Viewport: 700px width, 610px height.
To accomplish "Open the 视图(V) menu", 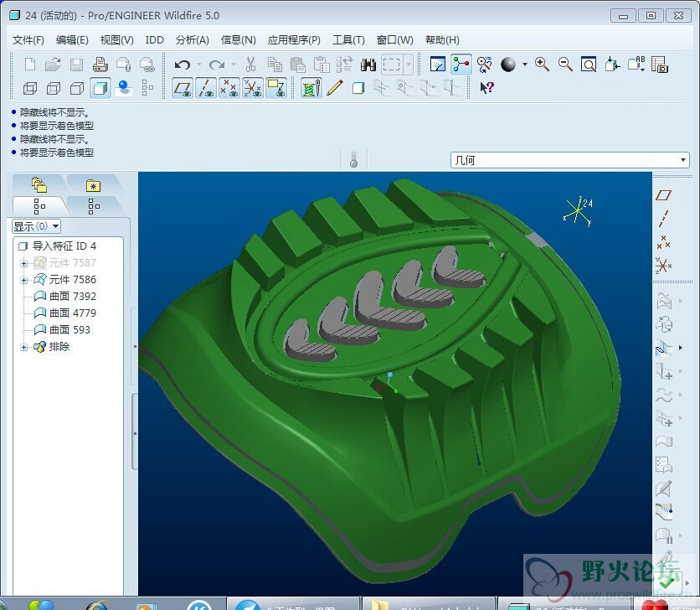I will (116, 40).
